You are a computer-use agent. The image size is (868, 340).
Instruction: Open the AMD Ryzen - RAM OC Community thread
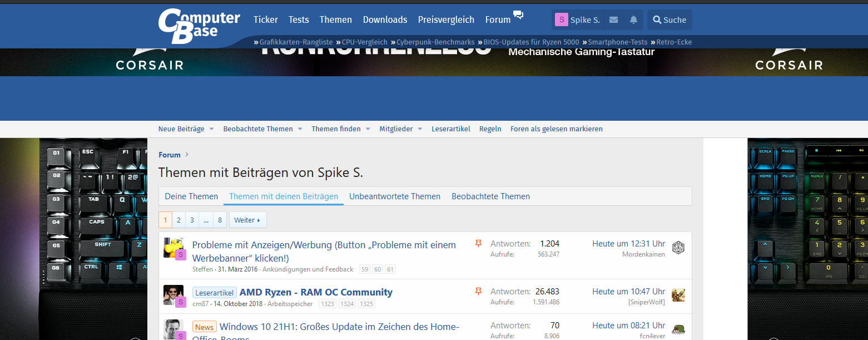click(316, 292)
